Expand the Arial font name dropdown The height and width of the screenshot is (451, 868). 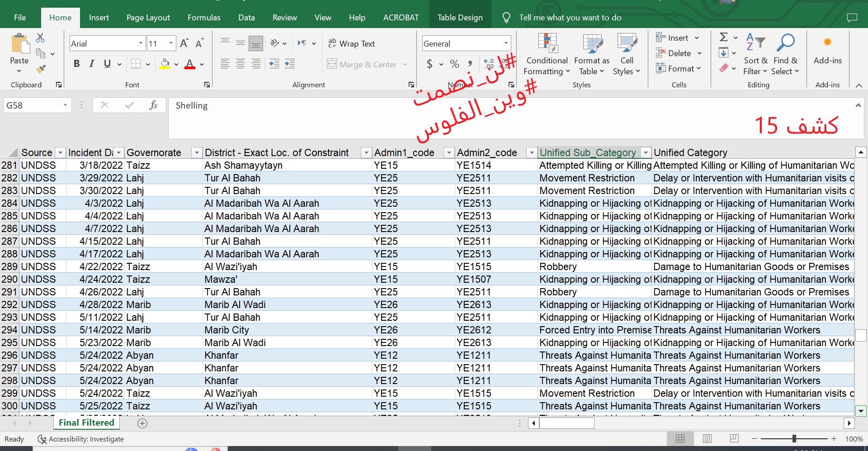click(x=141, y=43)
